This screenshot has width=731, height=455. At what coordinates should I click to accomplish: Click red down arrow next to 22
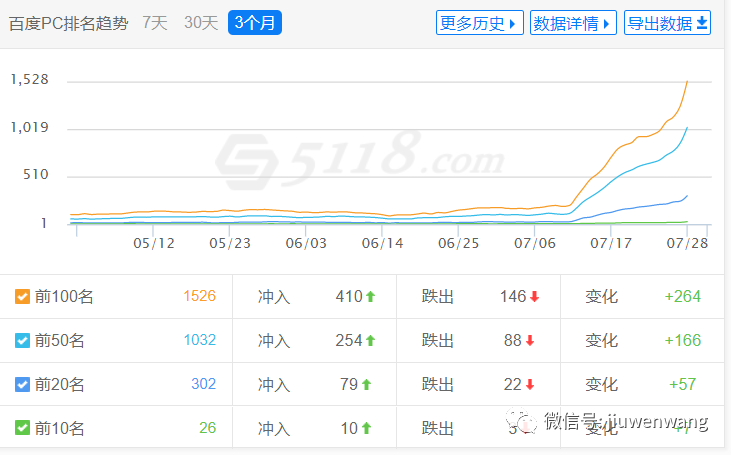coord(530,384)
